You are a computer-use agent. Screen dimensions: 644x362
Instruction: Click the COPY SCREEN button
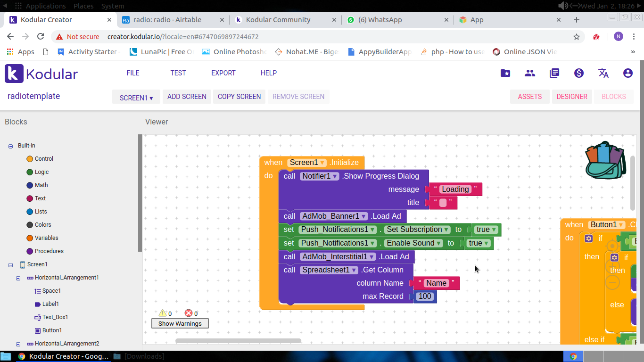[x=239, y=97]
